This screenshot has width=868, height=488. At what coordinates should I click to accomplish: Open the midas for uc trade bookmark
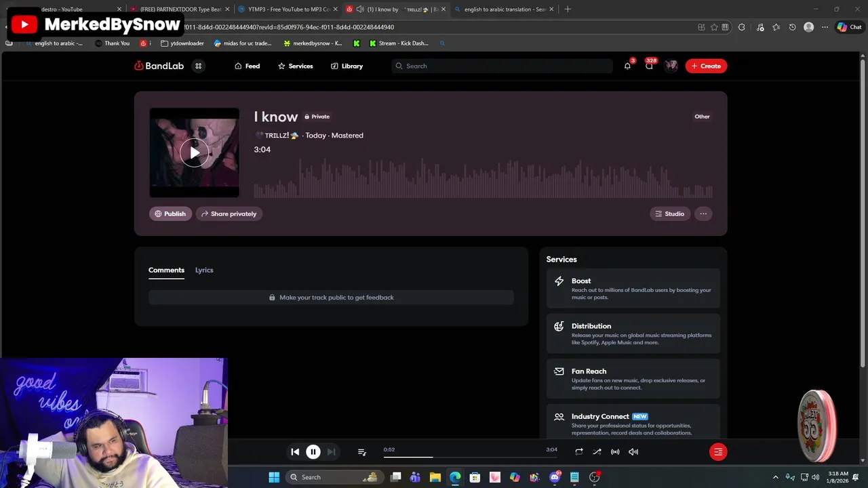pyautogui.click(x=243, y=43)
